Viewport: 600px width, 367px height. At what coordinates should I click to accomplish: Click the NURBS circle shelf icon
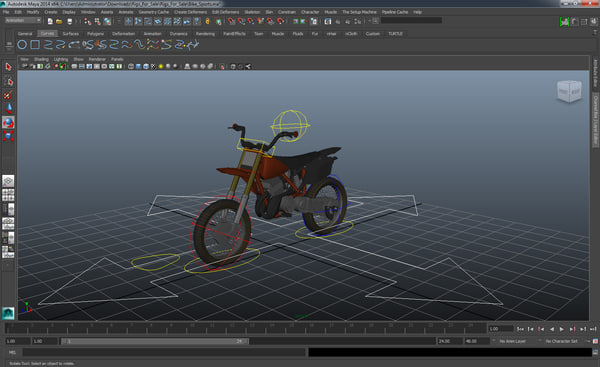click(22, 45)
